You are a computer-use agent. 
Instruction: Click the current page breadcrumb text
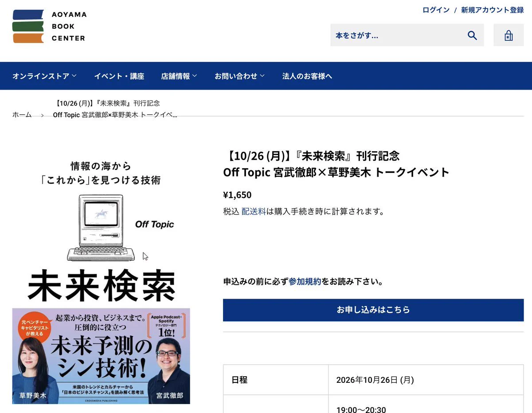[115, 109]
